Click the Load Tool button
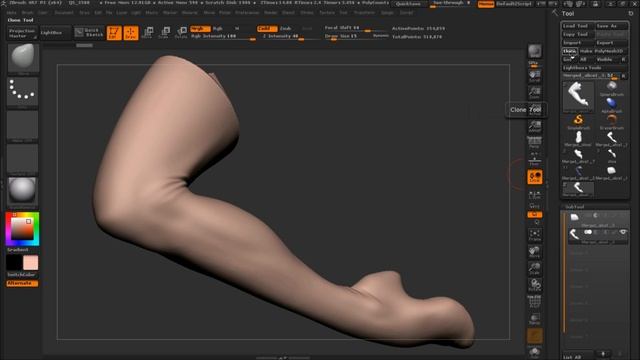This screenshot has width=640, height=360. point(577,26)
